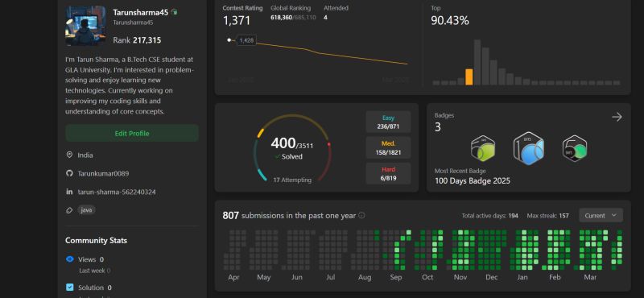Click the Edit Profile button

point(132,133)
